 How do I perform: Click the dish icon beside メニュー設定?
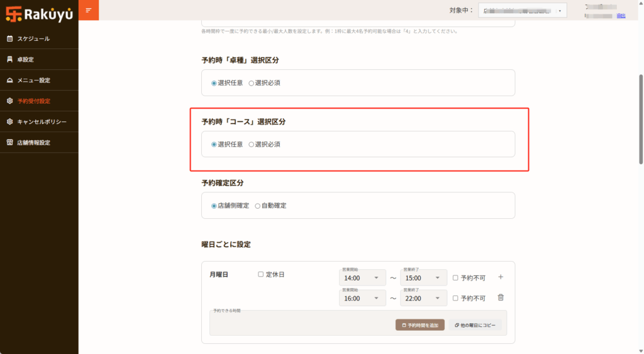9,80
